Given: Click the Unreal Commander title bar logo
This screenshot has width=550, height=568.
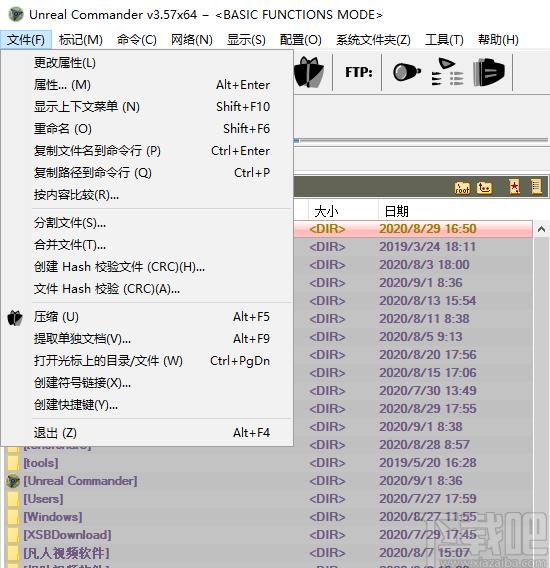Looking at the screenshot, I should 16,14.
